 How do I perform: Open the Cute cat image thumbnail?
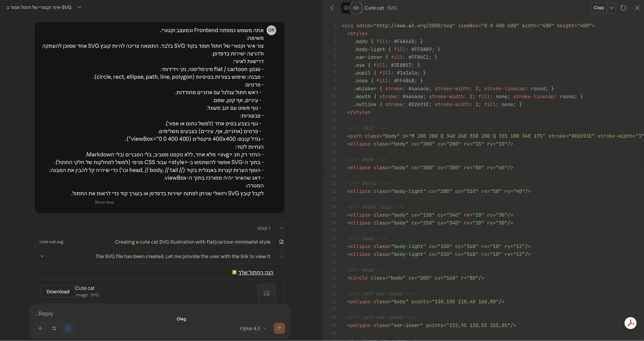tap(266, 293)
